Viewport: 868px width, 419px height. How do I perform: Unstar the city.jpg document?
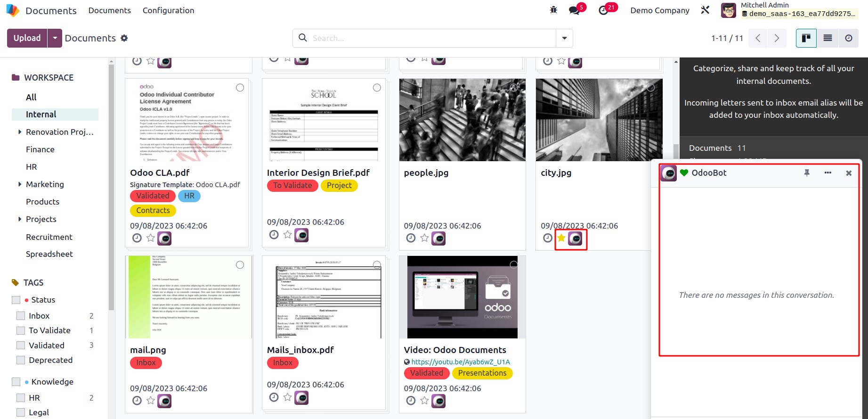click(561, 238)
